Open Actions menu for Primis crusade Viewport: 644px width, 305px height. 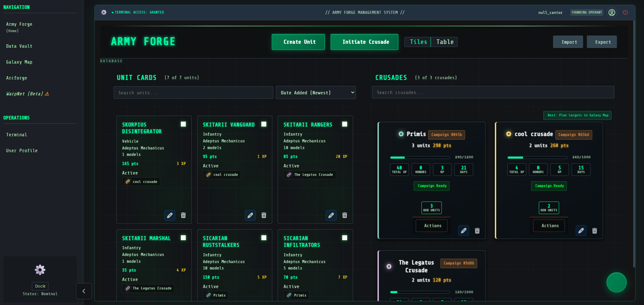(x=432, y=226)
